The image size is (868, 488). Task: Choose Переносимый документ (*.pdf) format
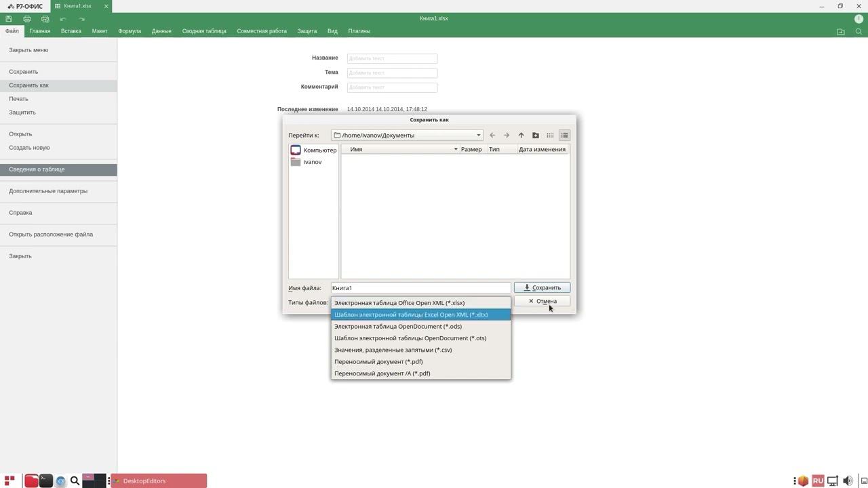click(x=420, y=361)
